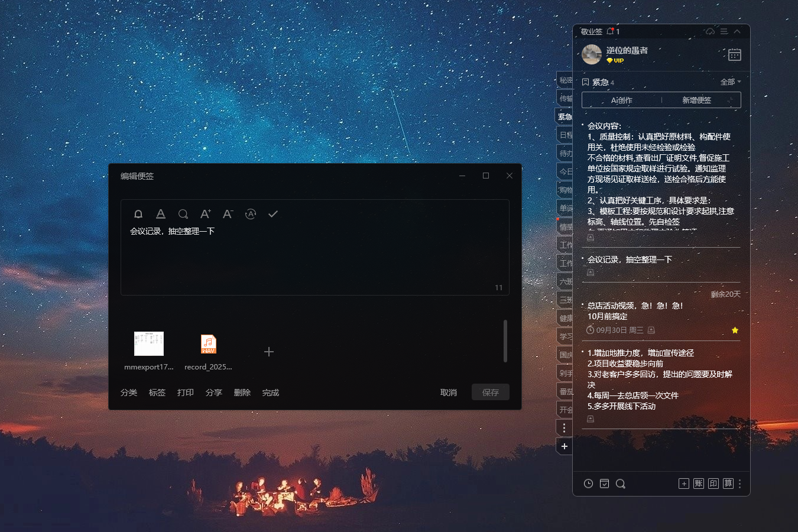
Task: Switch to the 日程 category tab
Action: (565, 135)
